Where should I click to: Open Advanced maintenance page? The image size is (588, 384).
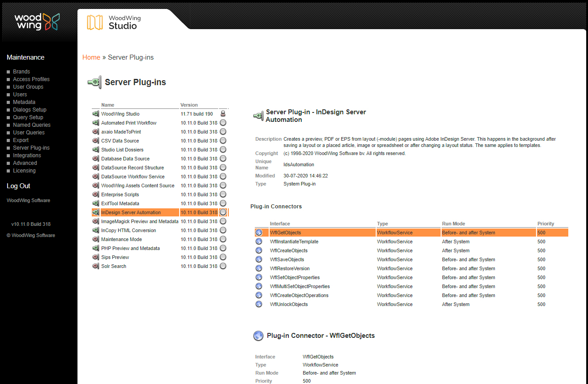pos(25,163)
